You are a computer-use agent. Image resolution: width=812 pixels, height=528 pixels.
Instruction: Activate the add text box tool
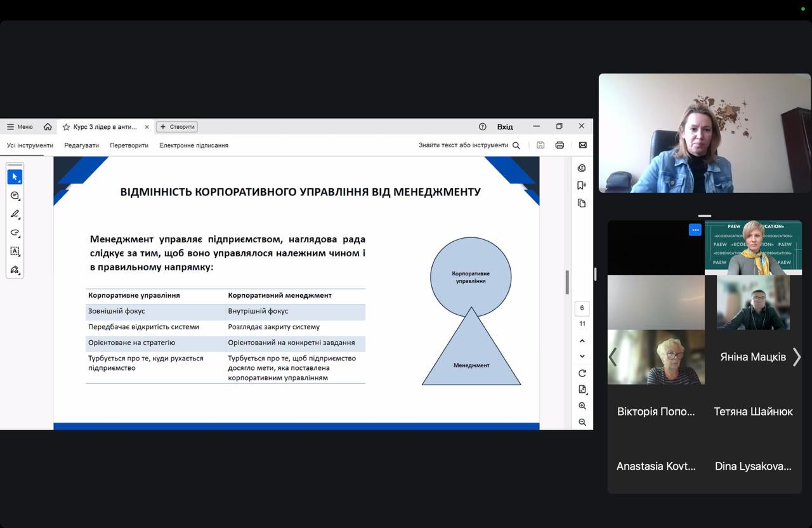pos(15,251)
